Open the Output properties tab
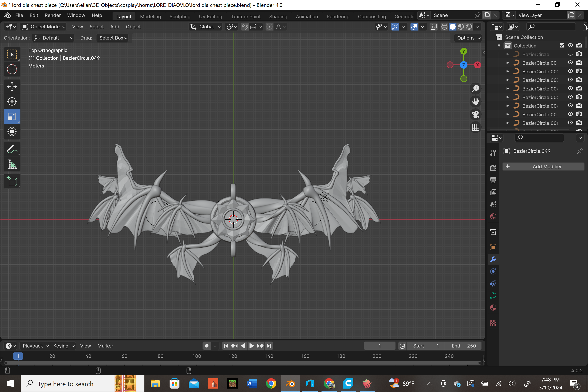588x392 pixels. 493,180
